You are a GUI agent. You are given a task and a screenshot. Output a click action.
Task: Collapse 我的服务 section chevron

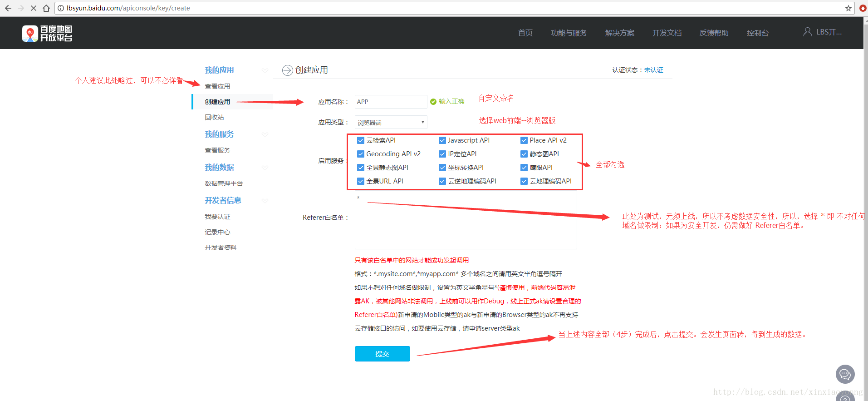coord(265,134)
